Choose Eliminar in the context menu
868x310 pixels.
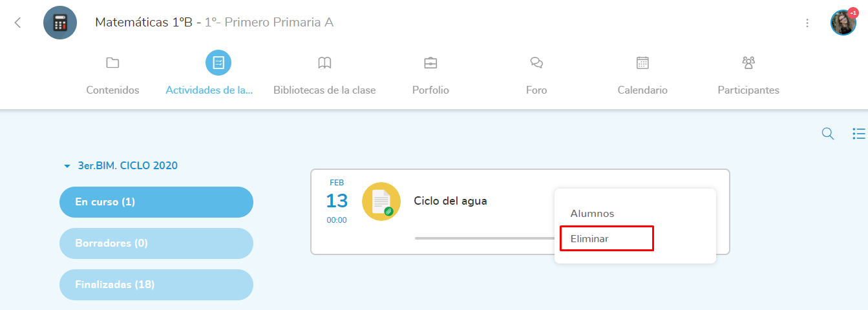click(x=589, y=238)
